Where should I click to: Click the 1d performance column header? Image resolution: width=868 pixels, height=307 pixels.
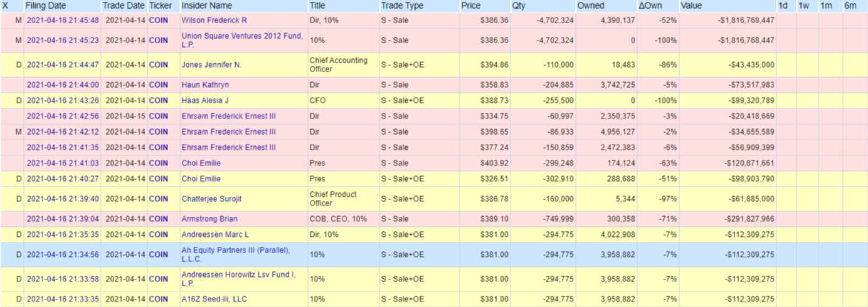coord(783,6)
